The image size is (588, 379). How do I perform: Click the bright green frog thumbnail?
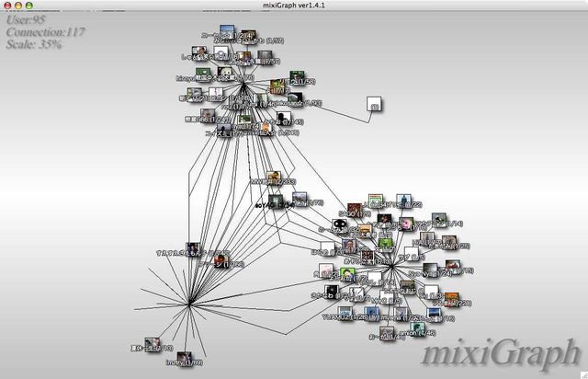(x=385, y=245)
